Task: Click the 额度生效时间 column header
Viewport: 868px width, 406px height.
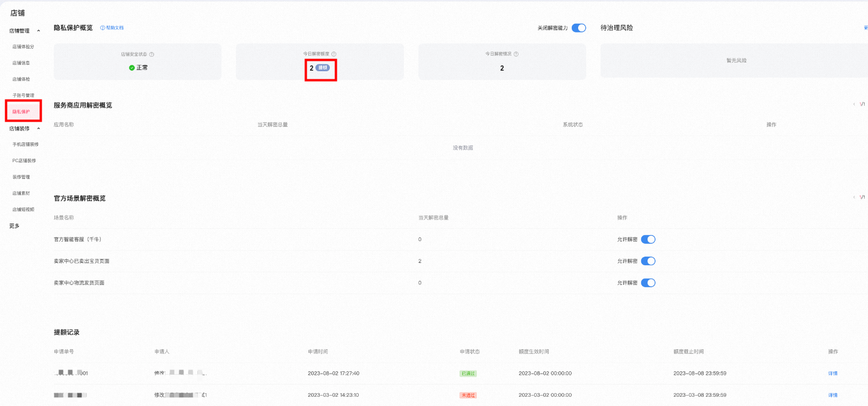Action: tap(534, 352)
